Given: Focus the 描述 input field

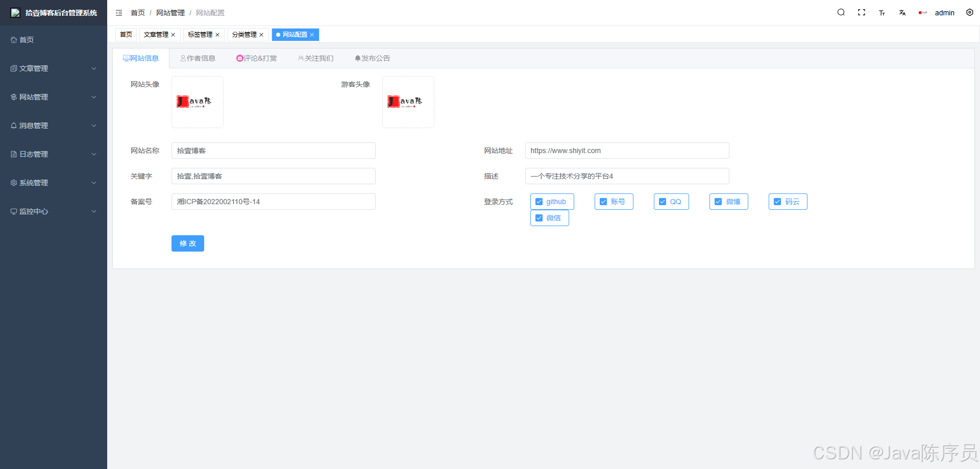Looking at the screenshot, I should pos(627,176).
